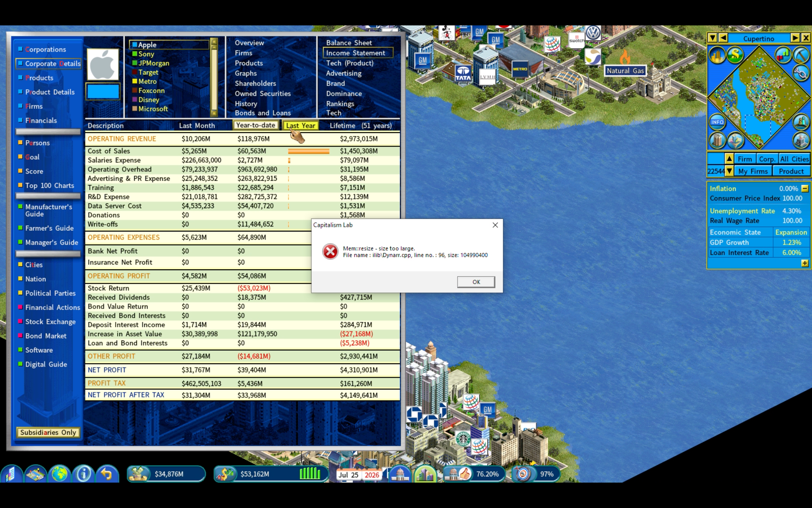
Task: Open Product Details in the left sidebar
Action: click(49, 92)
